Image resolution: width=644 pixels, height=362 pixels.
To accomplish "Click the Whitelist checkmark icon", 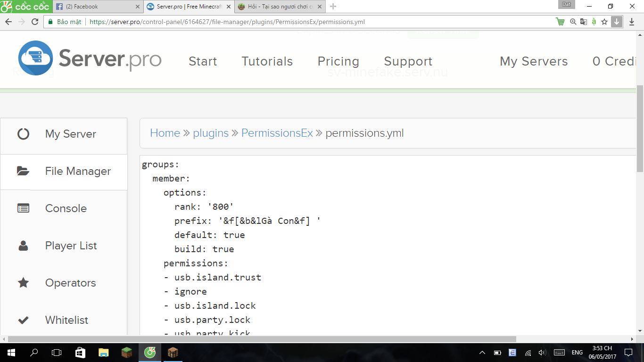I will [x=23, y=320].
